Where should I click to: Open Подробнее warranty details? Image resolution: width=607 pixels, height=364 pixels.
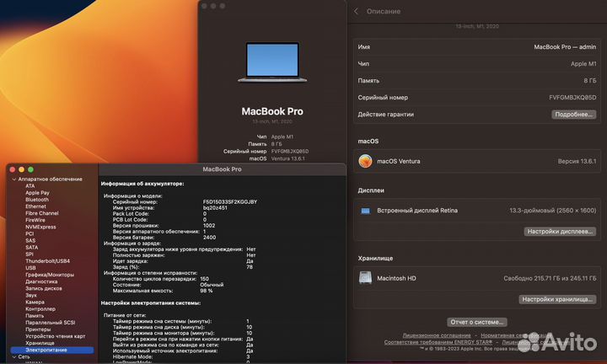point(574,115)
